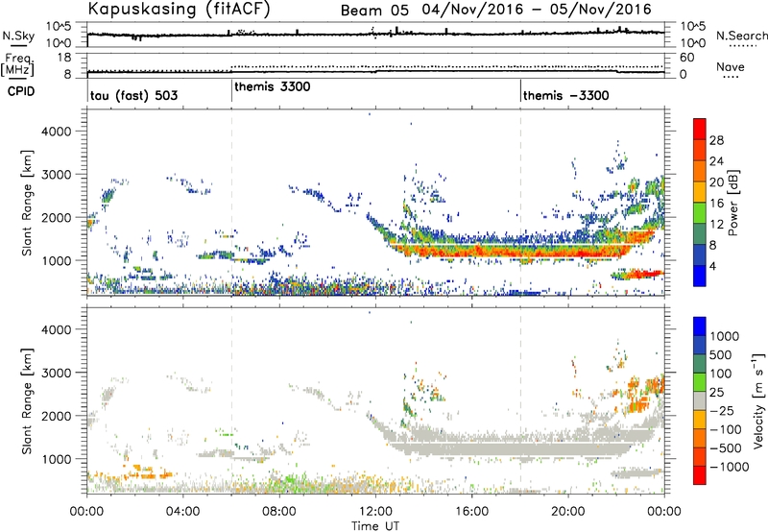Click the 08:00 time axis label
Viewport: 768px width, 532px height.
click(279, 512)
